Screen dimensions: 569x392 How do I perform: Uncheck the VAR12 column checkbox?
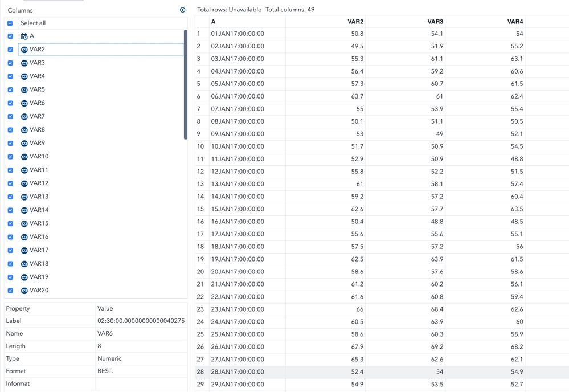click(x=10, y=184)
